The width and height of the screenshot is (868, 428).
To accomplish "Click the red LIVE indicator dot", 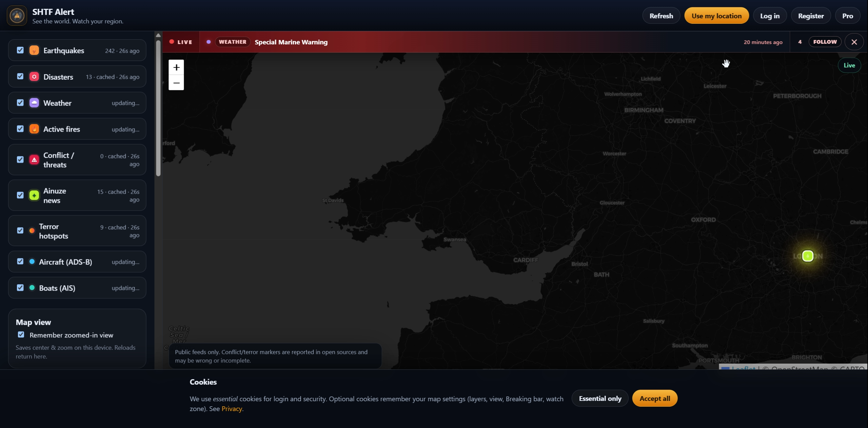I will [172, 42].
